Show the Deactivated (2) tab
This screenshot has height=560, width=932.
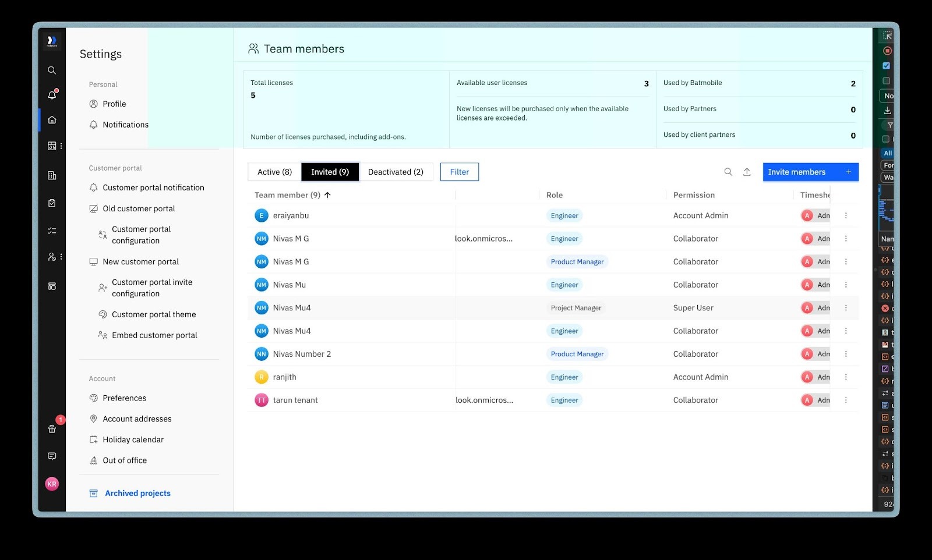396,172
